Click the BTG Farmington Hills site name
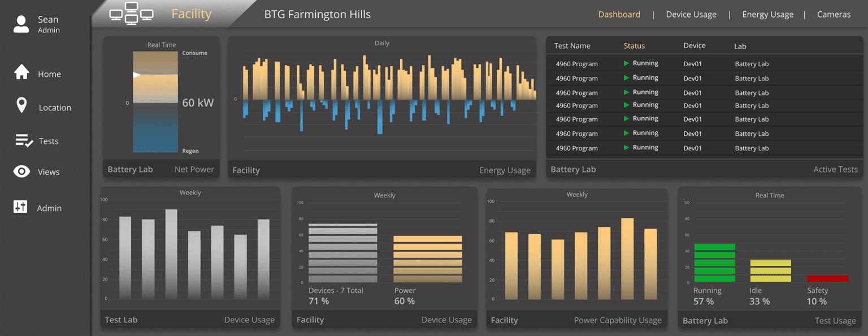 pyautogui.click(x=317, y=15)
